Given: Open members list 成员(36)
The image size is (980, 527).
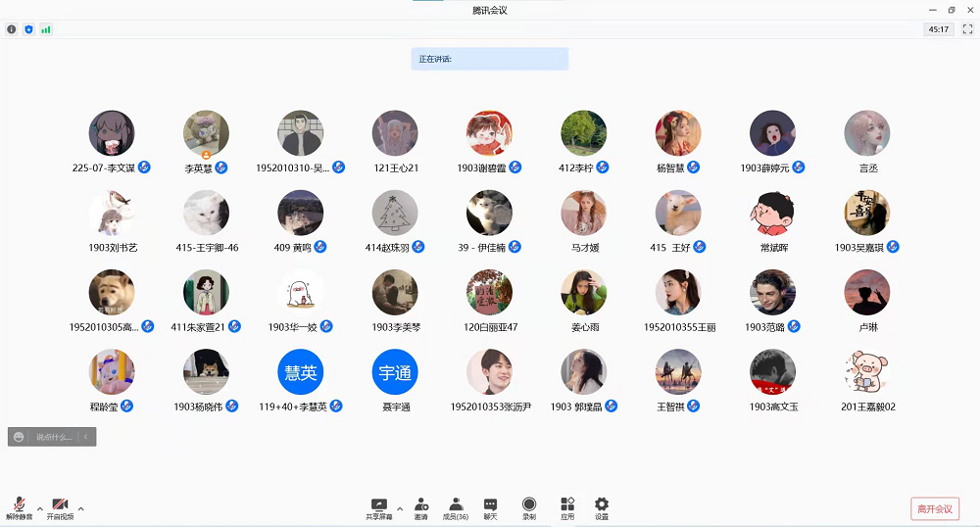Looking at the screenshot, I should point(455,506).
